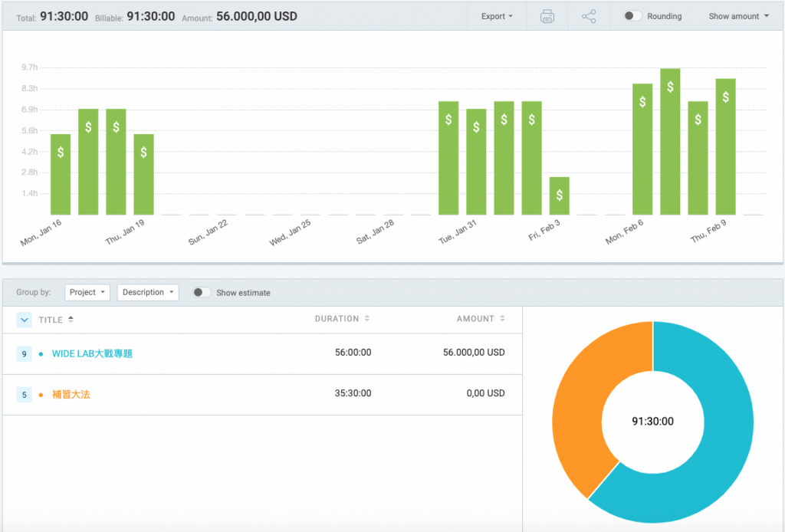Click dollar sign on Mon, Jan 16 bar

coord(61,152)
